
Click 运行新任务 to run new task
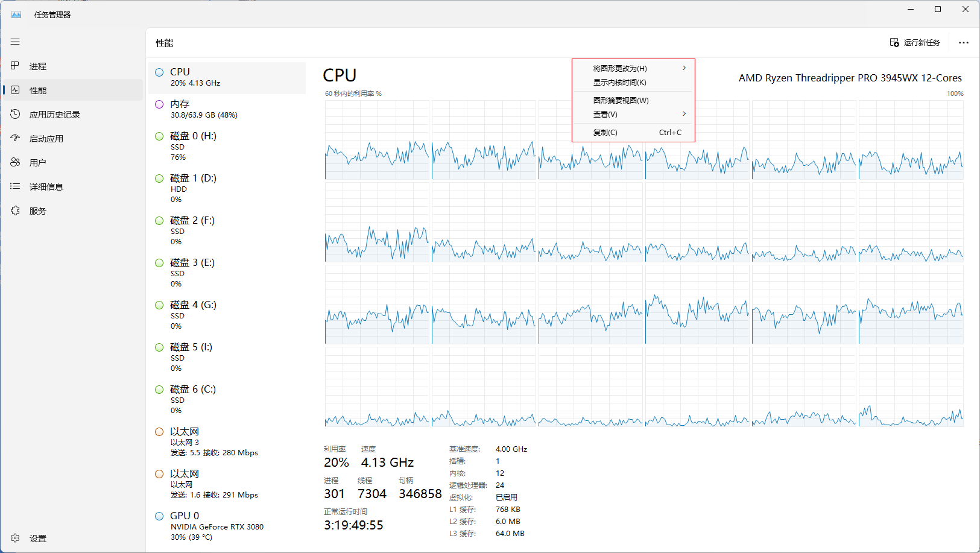(x=915, y=43)
